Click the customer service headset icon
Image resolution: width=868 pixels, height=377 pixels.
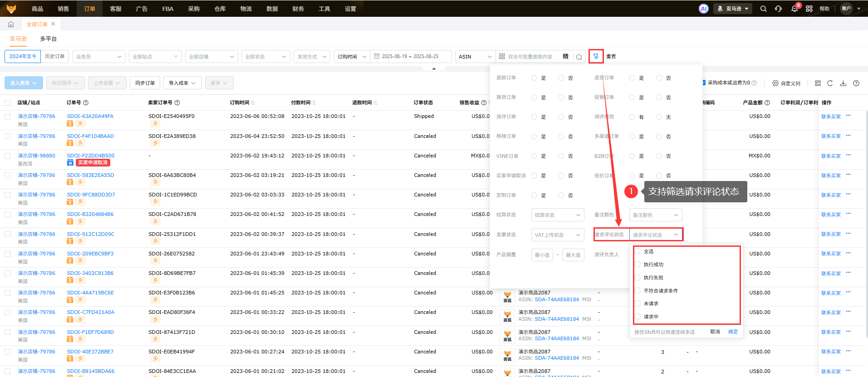(x=778, y=9)
